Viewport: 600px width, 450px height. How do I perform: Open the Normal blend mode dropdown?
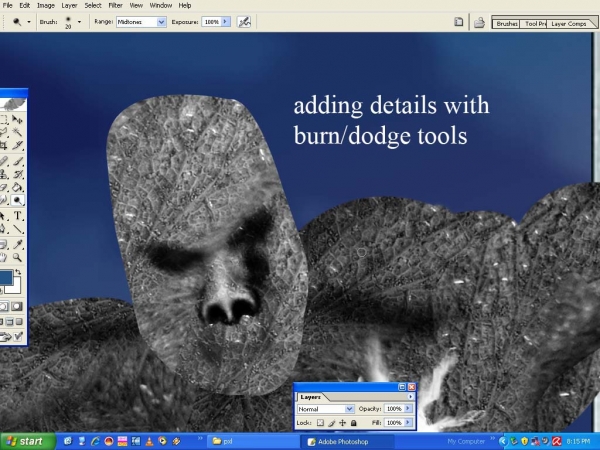[x=326, y=409]
